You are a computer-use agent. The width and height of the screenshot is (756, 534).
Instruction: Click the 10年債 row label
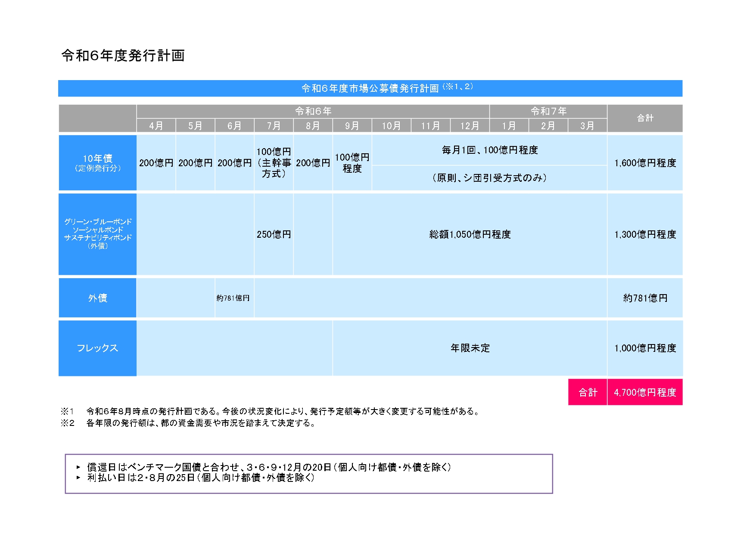pos(97,162)
